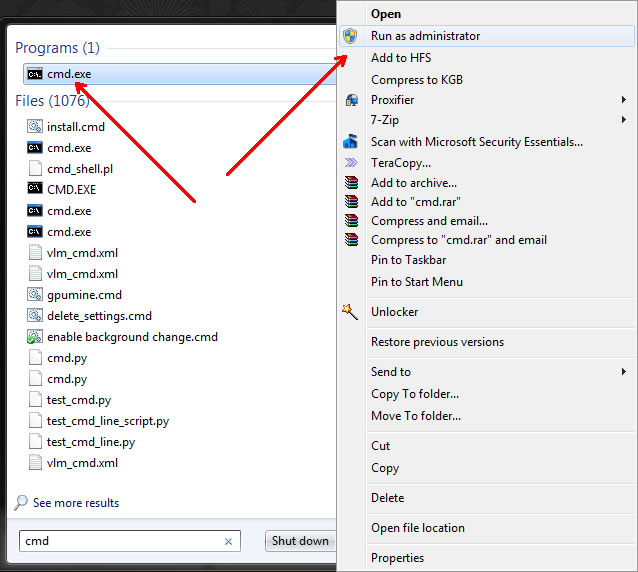Click the magnifier icon beside See more results

(x=21, y=502)
